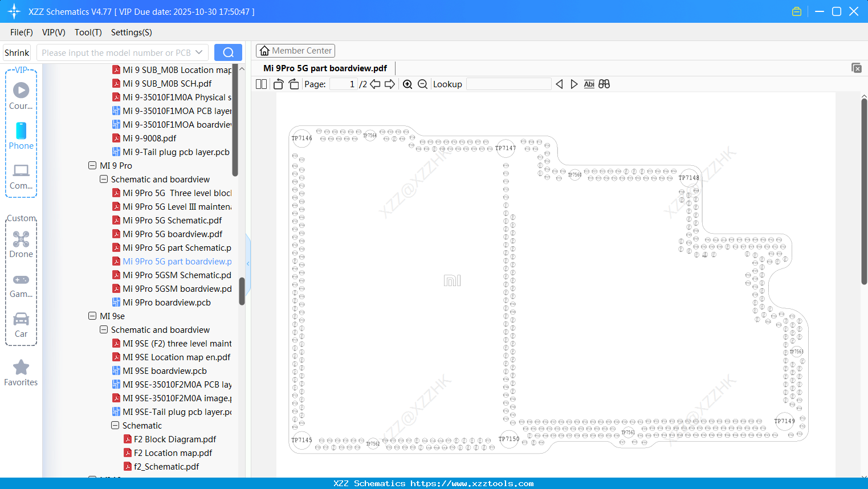Collapse Schematic and boardview under MI 9 Pro
This screenshot has height=489, width=868.
[x=104, y=179]
